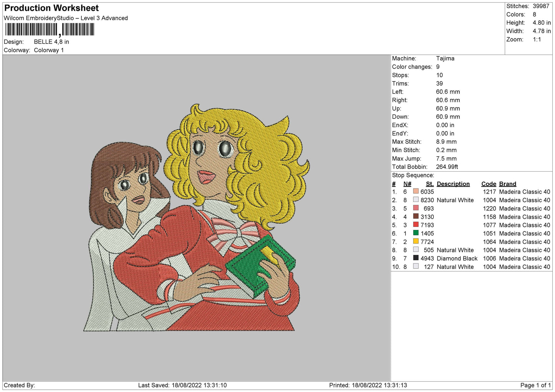
Task: Click the Height value '4.80 in'
Action: [542, 23]
